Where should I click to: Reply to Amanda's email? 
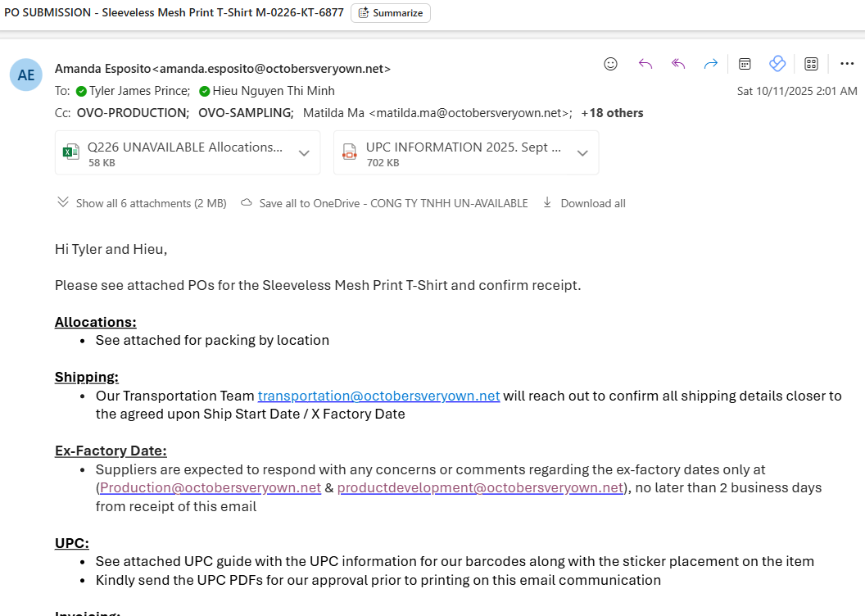pos(645,64)
